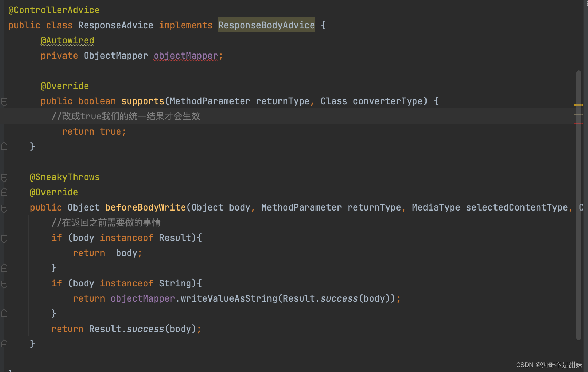The image size is (588, 372).
Task: Click the highlighted ResponseBodyAdvice interface name
Action: pos(266,25)
